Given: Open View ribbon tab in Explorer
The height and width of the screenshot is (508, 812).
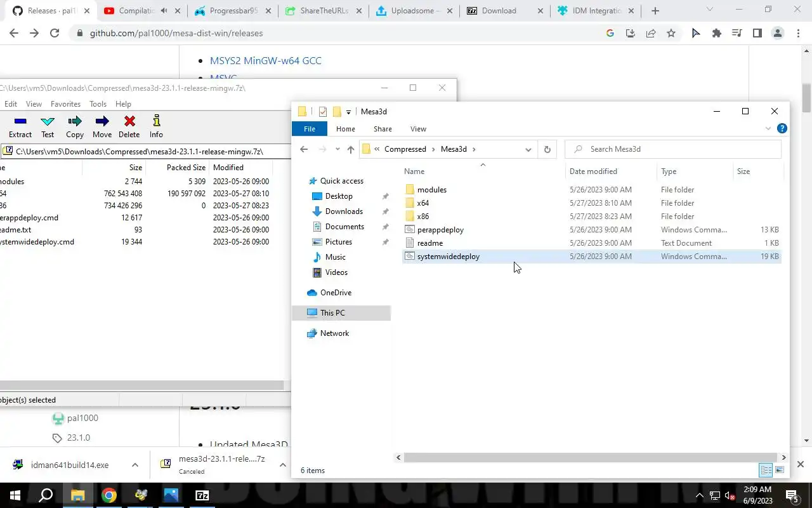Looking at the screenshot, I should (x=418, y=129).
